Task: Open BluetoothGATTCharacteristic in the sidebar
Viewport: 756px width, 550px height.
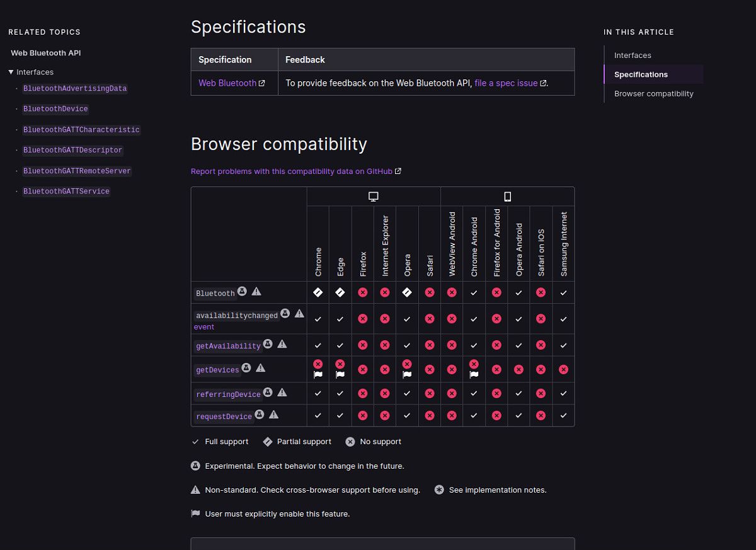Action: point(81,130)
